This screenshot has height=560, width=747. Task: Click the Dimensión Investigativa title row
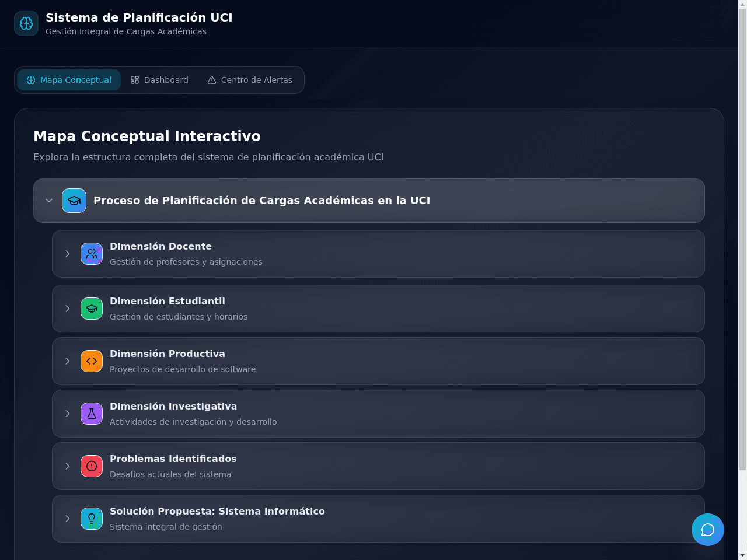[x=378, y=414]
